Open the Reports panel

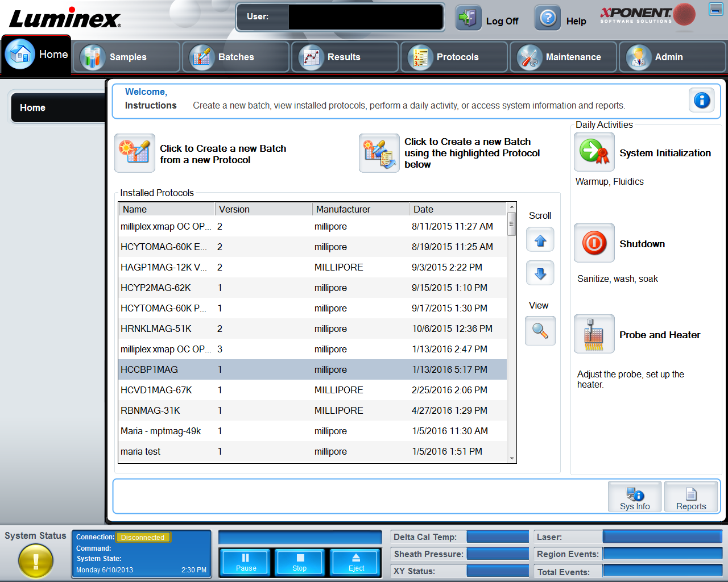pyautogui.click(x=691, y=496)
